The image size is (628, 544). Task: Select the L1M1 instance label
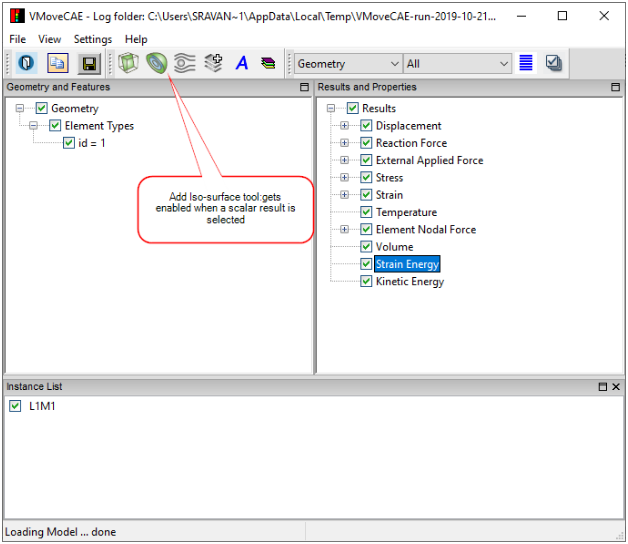pyautogui.click(x=42, y=406)
